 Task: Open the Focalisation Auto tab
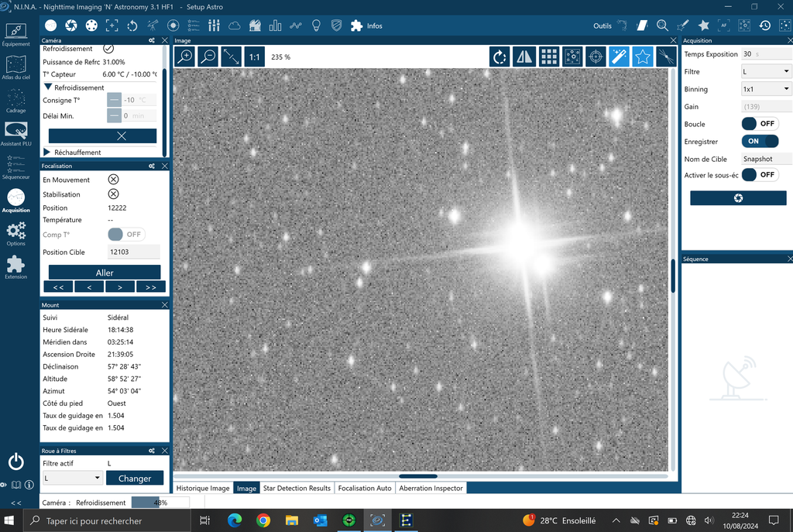tap(365, 488)
